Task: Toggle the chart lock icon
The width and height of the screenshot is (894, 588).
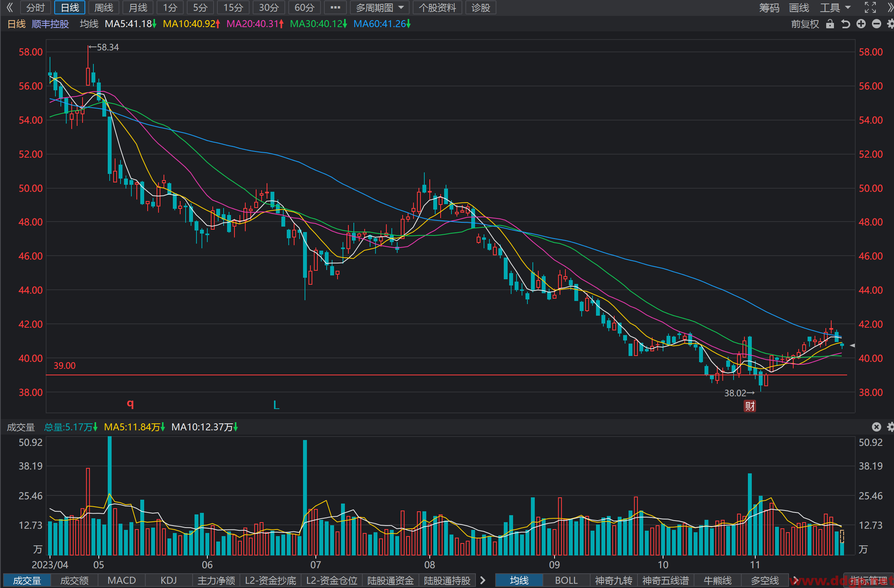Action: tap(830, 24)
